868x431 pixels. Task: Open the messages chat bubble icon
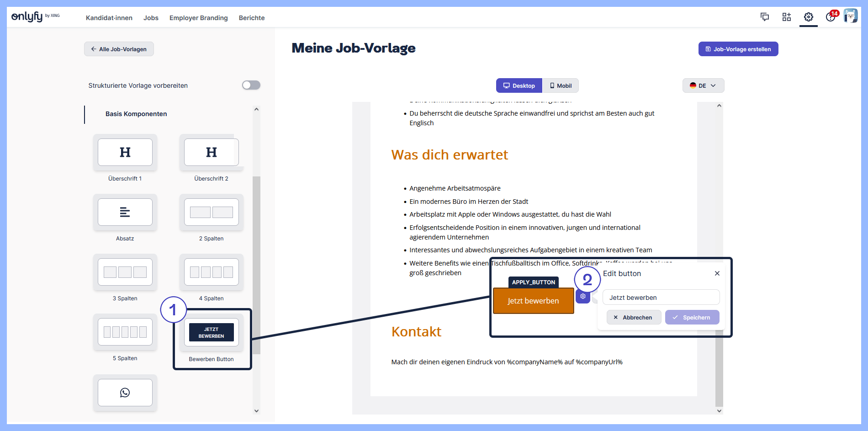(765, 16)
